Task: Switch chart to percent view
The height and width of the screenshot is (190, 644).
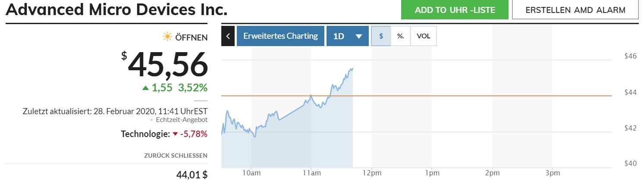Action: [401, 36]
